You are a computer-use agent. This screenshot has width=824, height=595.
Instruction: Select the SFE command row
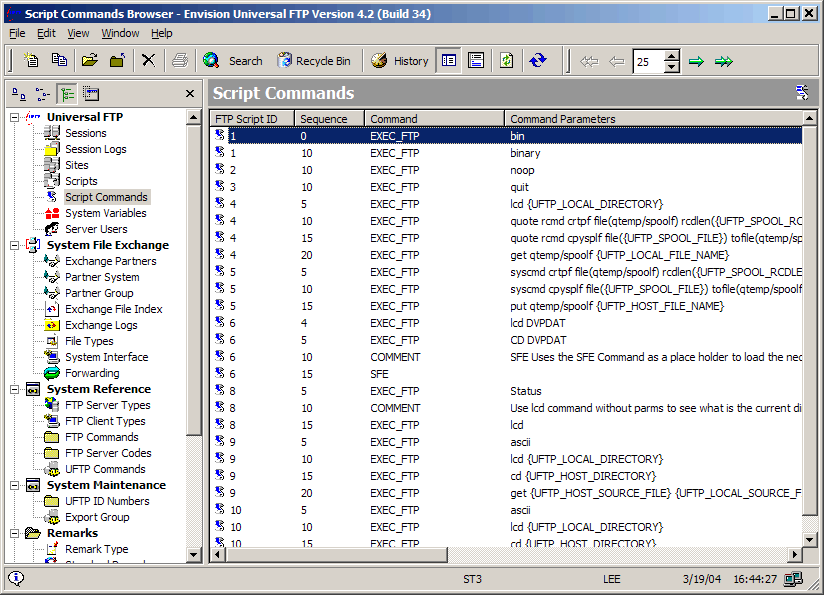[506, 374]
